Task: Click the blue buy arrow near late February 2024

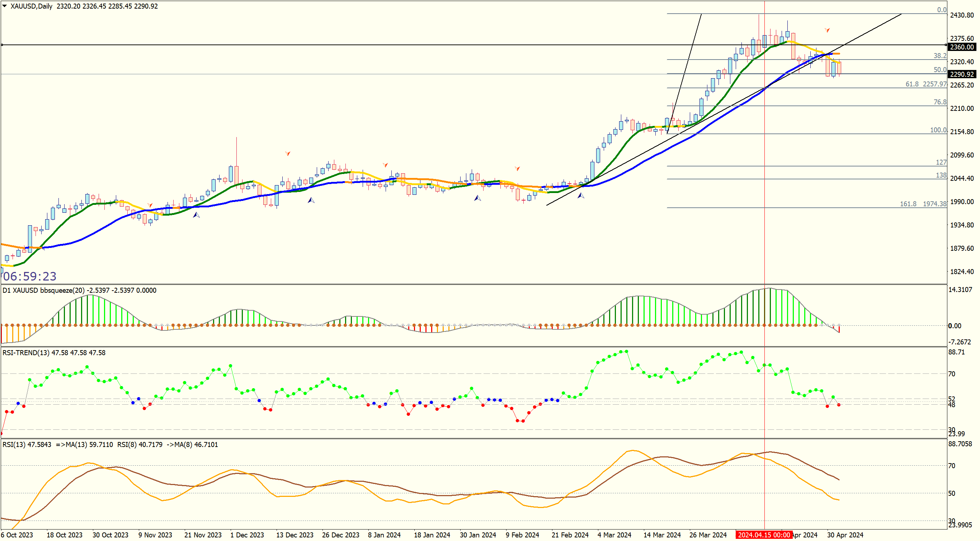Action: [x=581, y=196]
